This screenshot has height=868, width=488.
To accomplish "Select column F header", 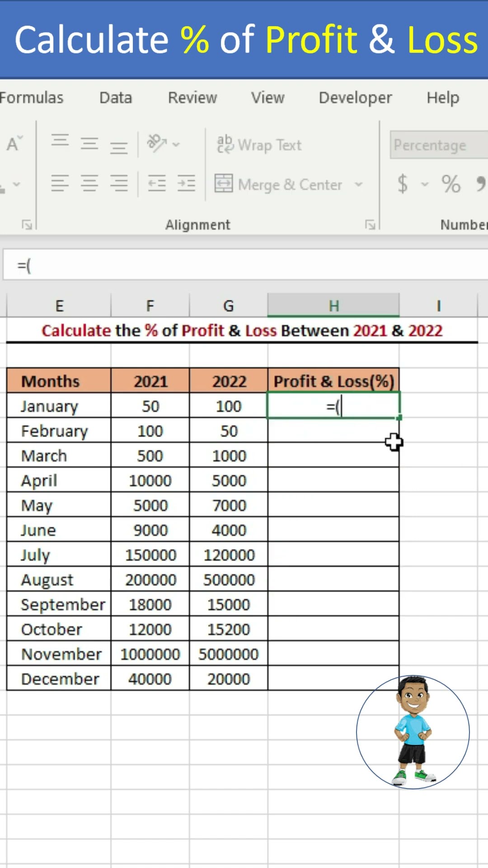I will tap(150, 306).
